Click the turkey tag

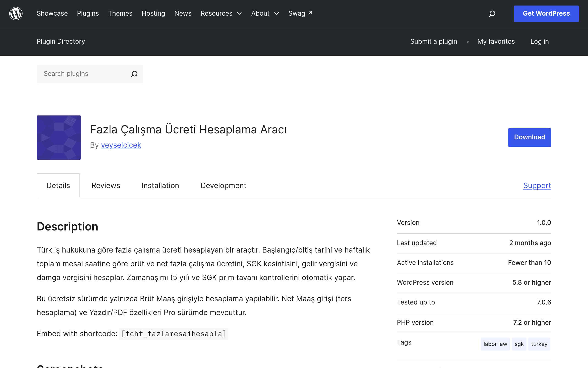[x=539, y=344]
